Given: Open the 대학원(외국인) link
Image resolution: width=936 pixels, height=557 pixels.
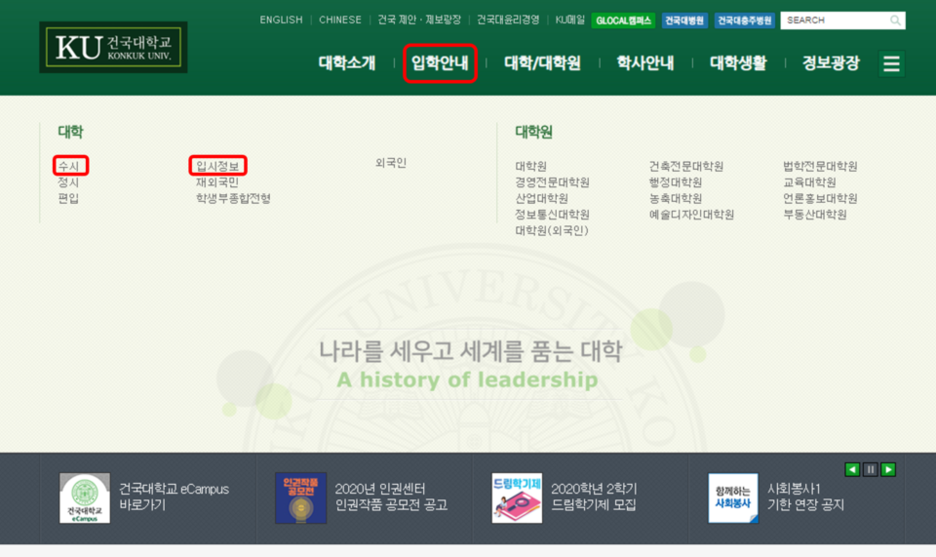Looking at the screenshot, I should [552, 230].
